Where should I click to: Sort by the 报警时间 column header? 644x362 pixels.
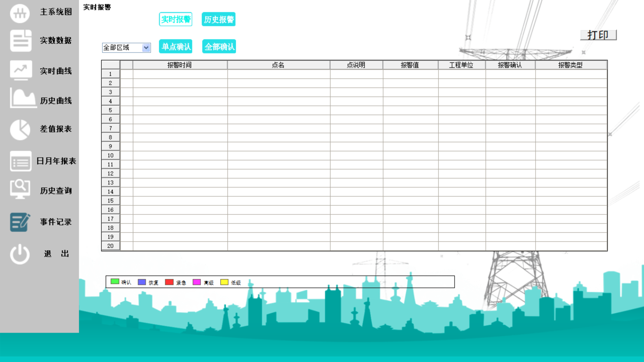pos(180,65)
